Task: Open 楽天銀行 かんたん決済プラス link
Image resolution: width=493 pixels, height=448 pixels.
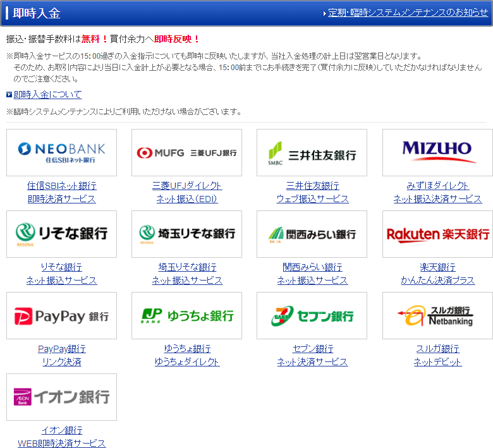Action: click(x=437, y=274)
